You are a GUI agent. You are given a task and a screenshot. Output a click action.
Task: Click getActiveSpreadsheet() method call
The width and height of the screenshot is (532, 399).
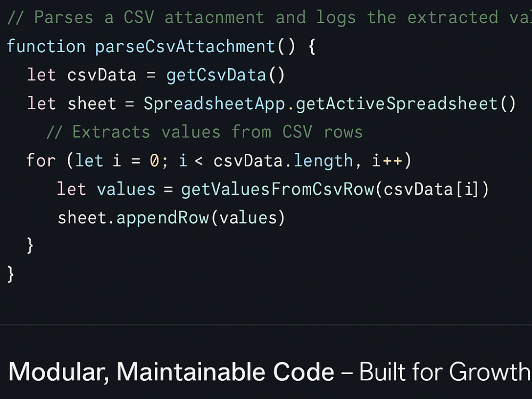[405, 104]
